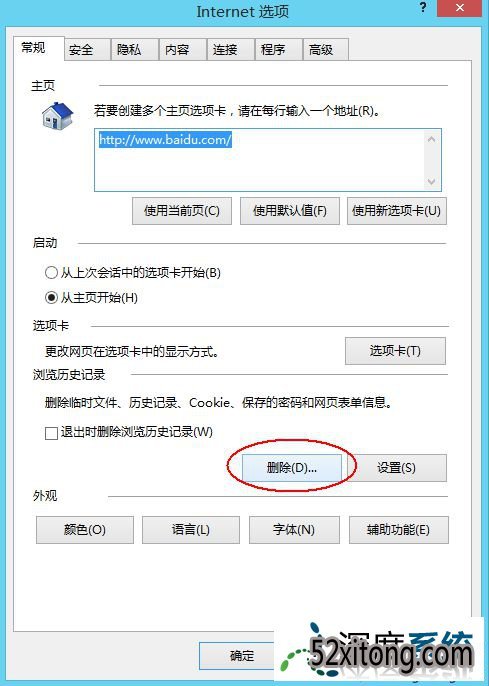Click the blue house homepage icon
This screenshot has width=489, height=686.
(57, 116)
